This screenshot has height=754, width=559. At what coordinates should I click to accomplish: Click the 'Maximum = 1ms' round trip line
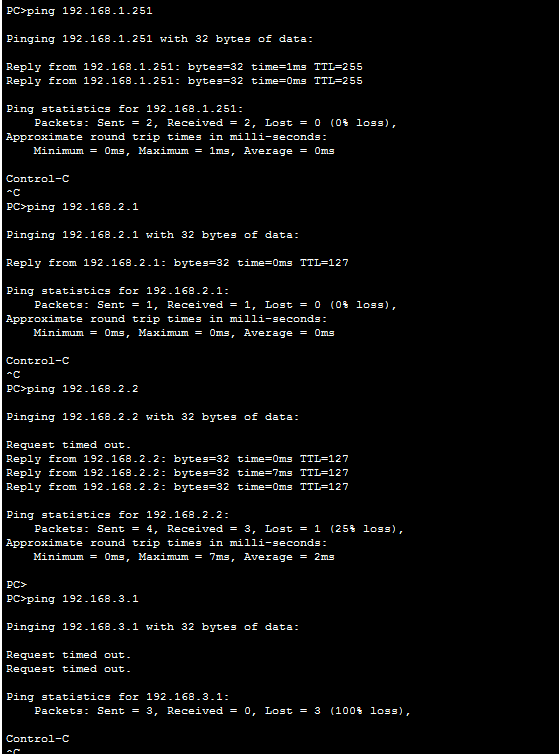[184, 151]
